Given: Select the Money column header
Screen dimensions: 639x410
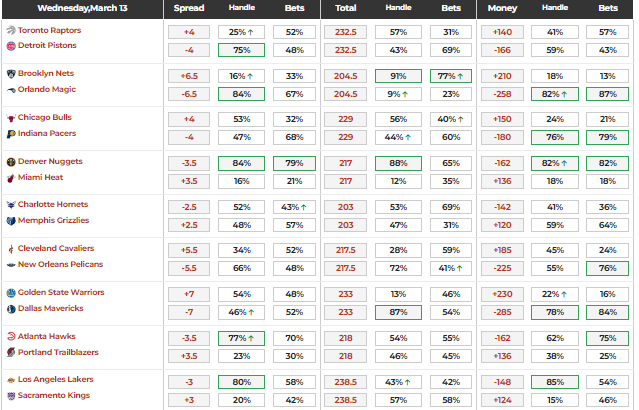Looking at the screenshot, I should point(503,8).
